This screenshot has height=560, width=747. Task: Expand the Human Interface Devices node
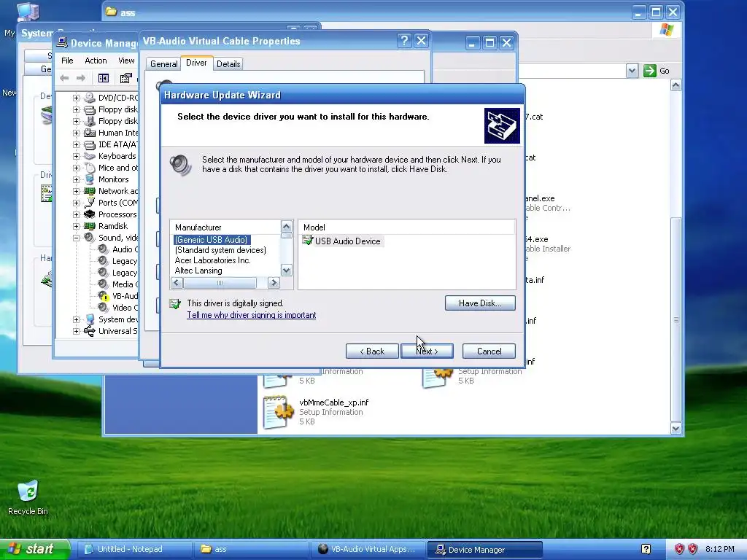pyautogui.click(x=76, y=133)
